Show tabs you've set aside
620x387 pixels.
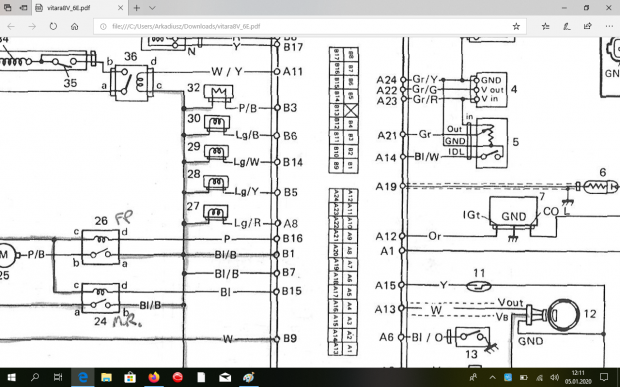tap(8, 8)
